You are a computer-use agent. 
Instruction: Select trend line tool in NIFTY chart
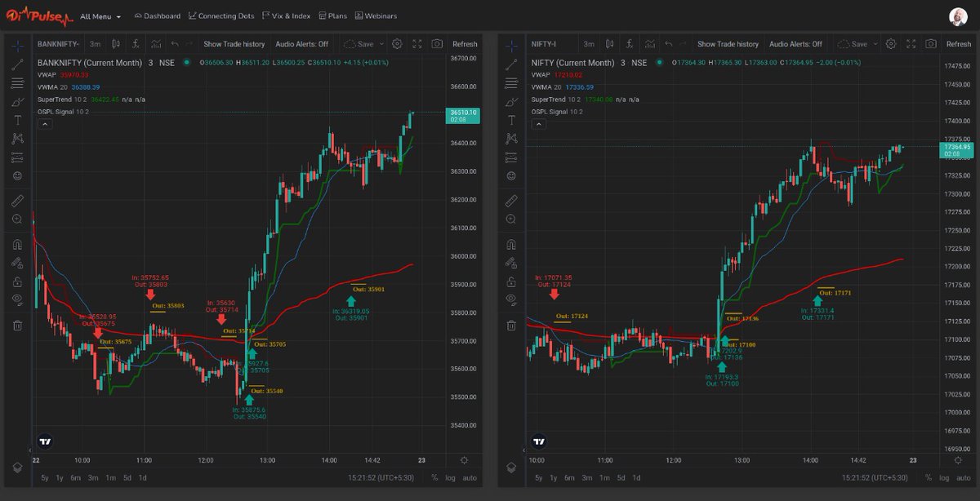coord(511,64)
